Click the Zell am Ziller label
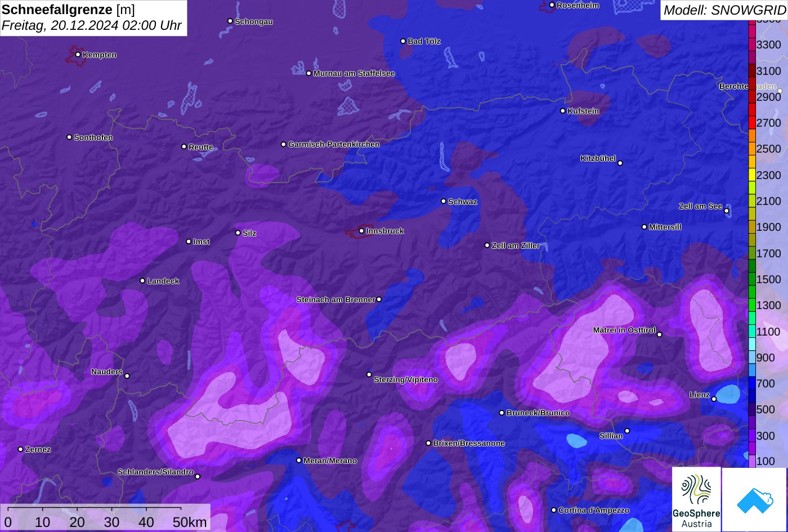 516,245
